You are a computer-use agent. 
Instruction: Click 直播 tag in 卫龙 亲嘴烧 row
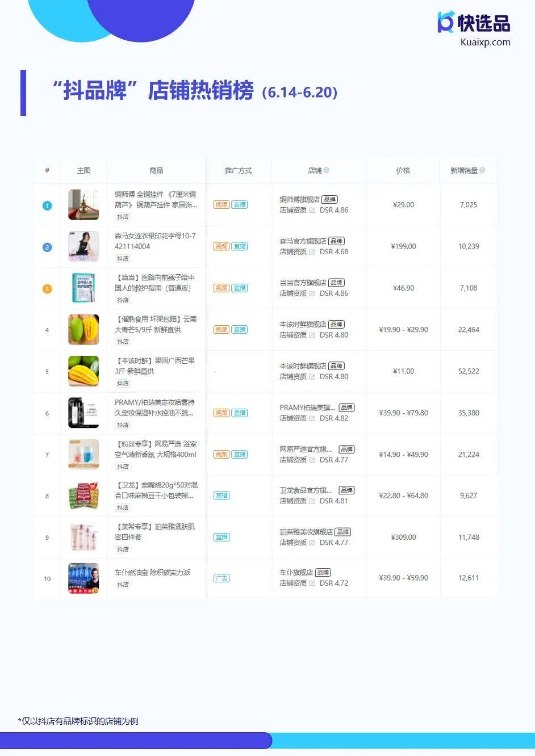(221, 495)
